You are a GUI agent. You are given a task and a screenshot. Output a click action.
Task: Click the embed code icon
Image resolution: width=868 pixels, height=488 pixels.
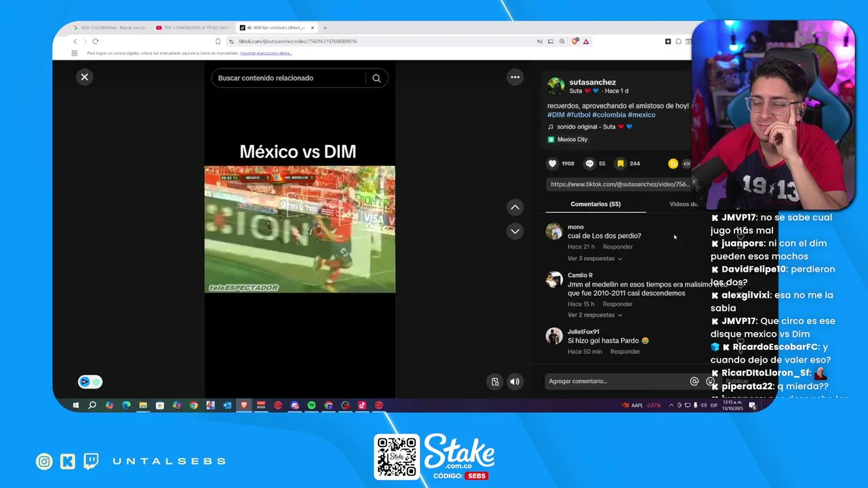pos(686,163)
